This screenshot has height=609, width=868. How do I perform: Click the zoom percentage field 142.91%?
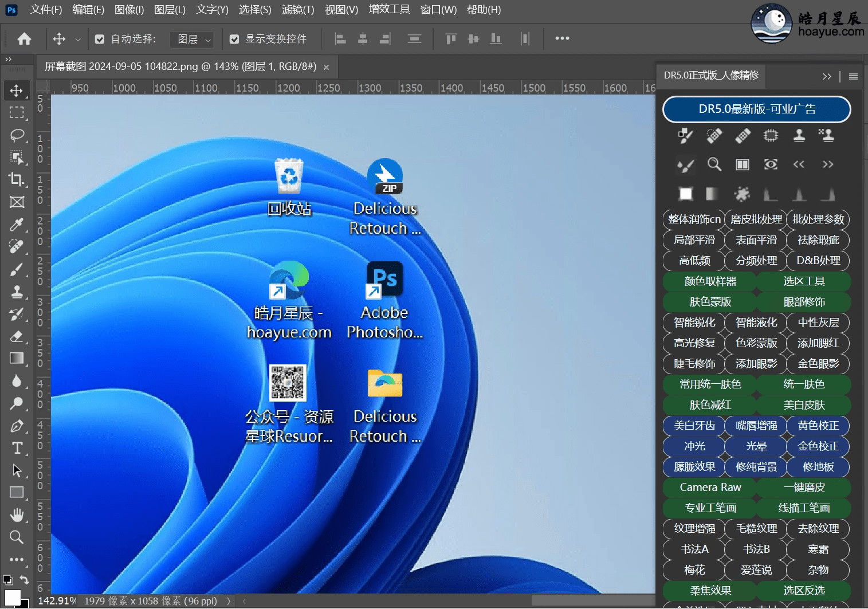57,601
